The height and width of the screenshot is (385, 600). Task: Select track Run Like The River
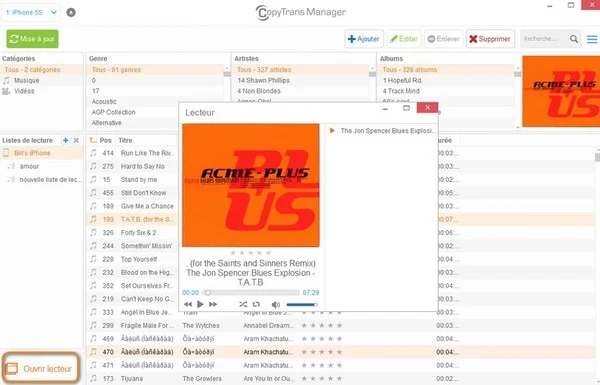point(147,153)
